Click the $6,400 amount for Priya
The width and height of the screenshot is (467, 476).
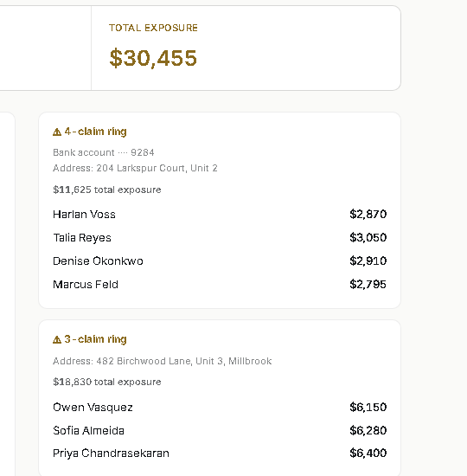[x=368, y=453]
